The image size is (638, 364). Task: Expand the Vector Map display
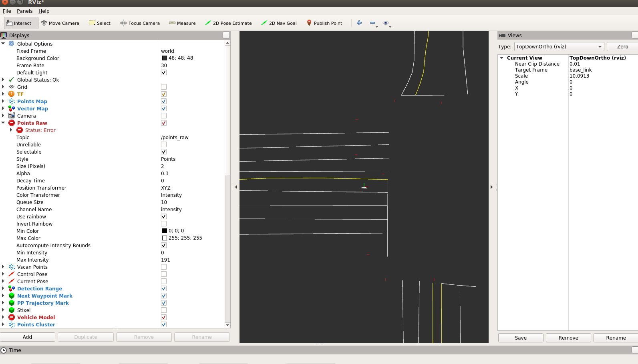click(3, 108)
